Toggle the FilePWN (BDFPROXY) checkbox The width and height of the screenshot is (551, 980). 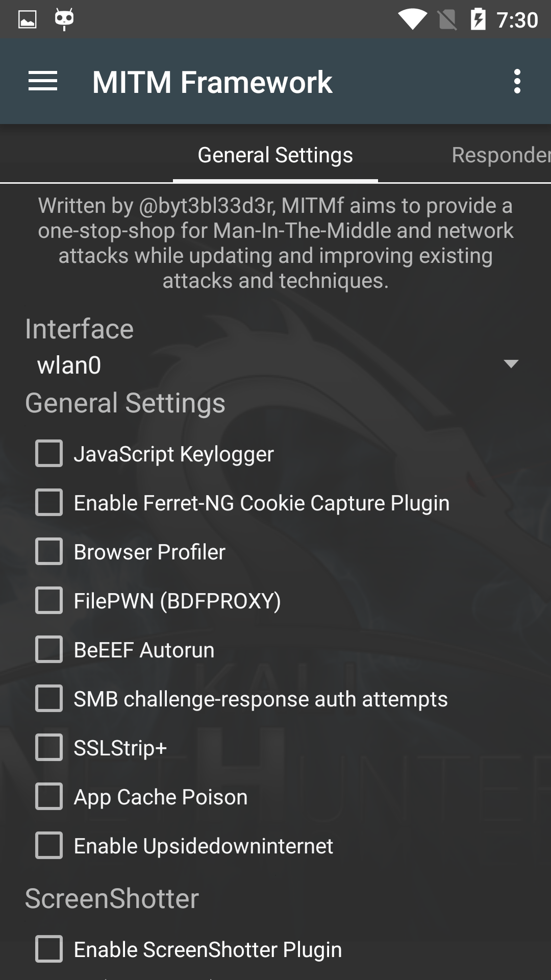(x=49, y=601)
